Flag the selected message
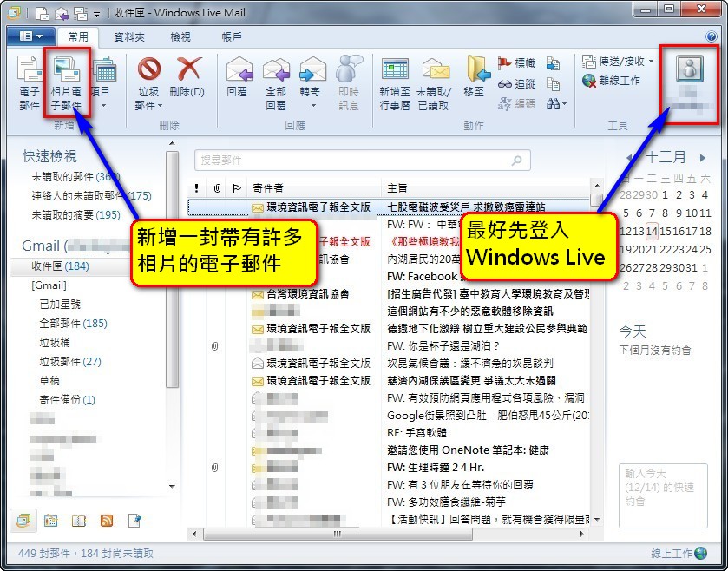 [x=516, y=62]
